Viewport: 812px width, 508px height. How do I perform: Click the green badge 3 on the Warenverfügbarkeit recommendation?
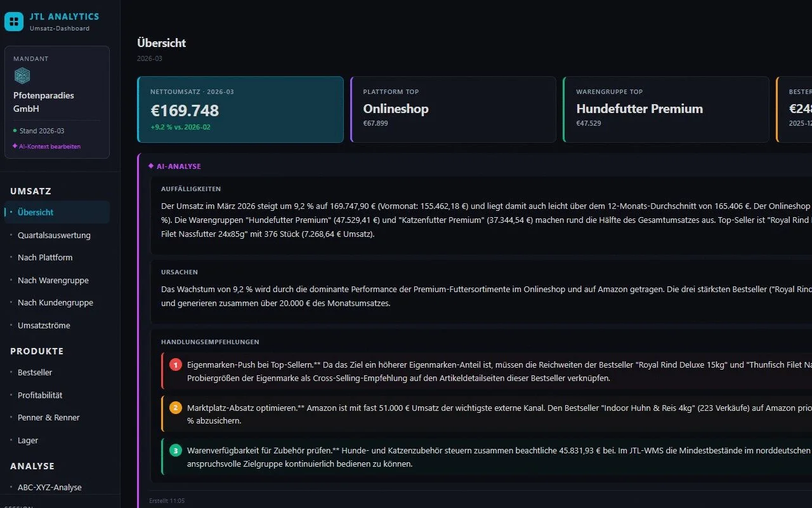point(176,450)
